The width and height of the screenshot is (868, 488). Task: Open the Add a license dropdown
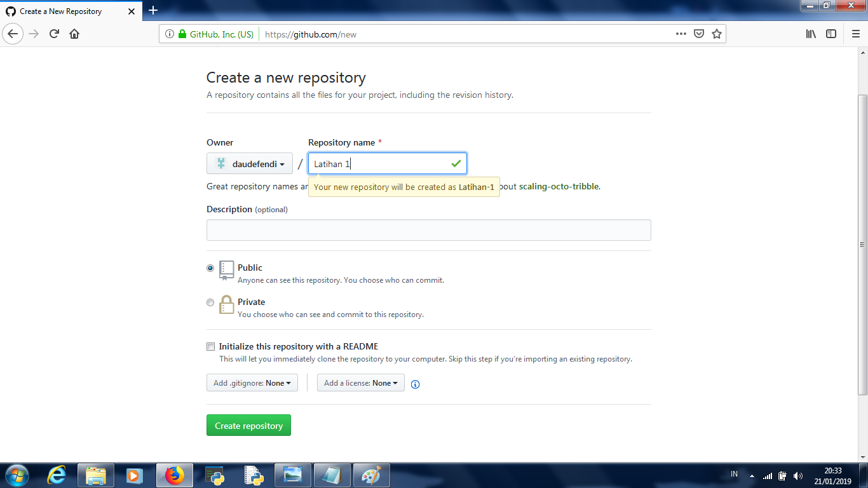pos(360,383)
